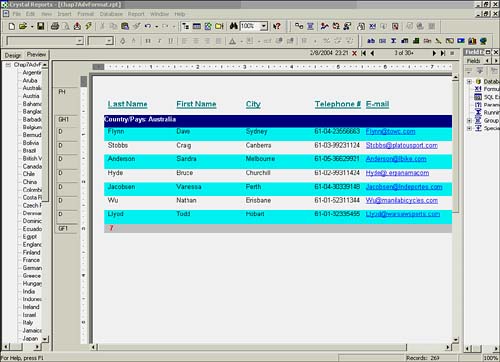Click the Save report icon
The width and height of the screenshot is (500, 362).
(41, 26)
